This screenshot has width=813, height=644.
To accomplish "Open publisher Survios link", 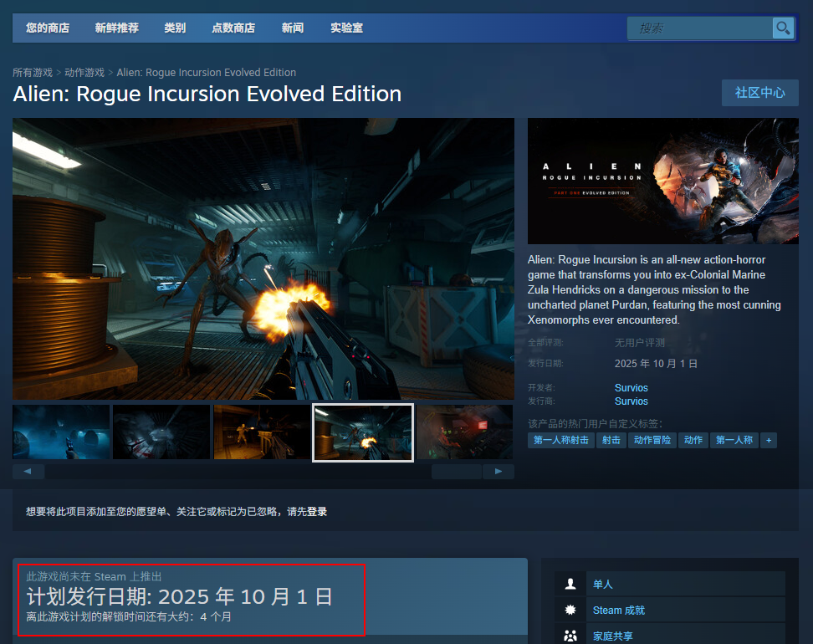I will pos(631,401).
